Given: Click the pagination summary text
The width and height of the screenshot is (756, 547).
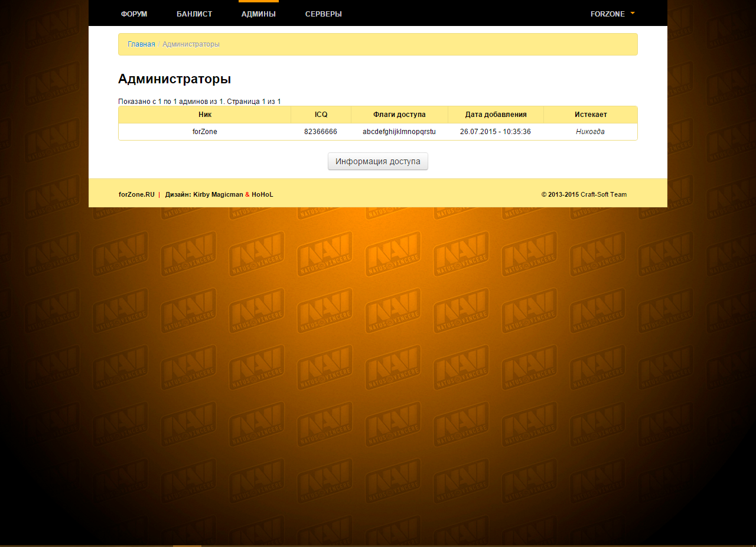Looking at the screenshot, I should point(200,102).
